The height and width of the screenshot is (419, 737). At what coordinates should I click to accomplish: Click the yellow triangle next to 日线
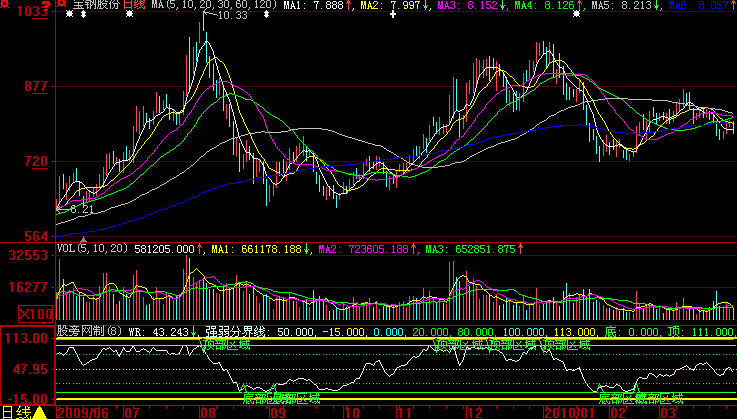[x=40, y=411]
